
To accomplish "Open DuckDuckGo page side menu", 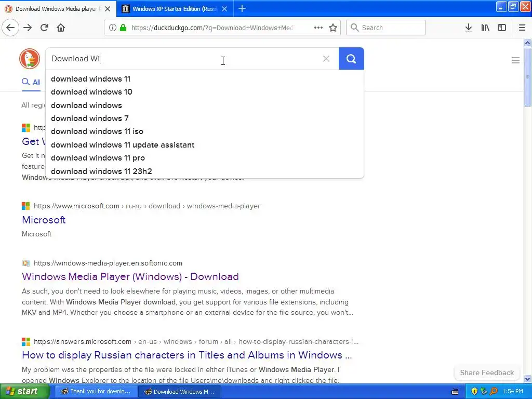I will (x=515, y=60).
